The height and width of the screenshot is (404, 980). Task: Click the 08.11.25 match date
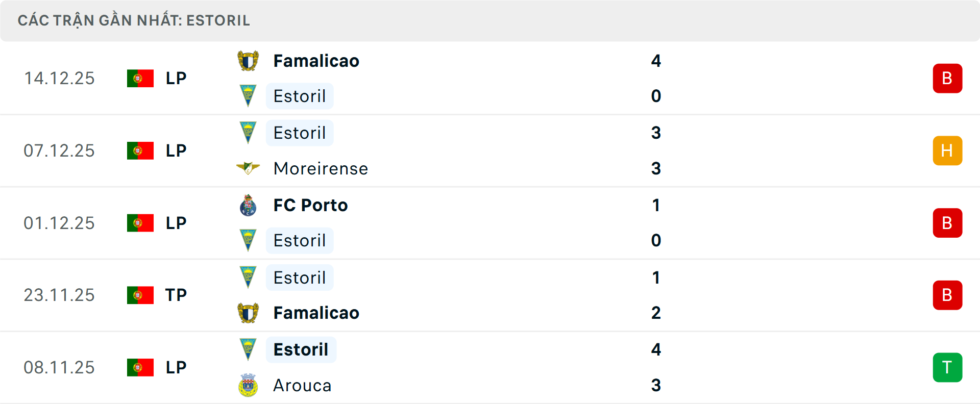click(59, 367)
